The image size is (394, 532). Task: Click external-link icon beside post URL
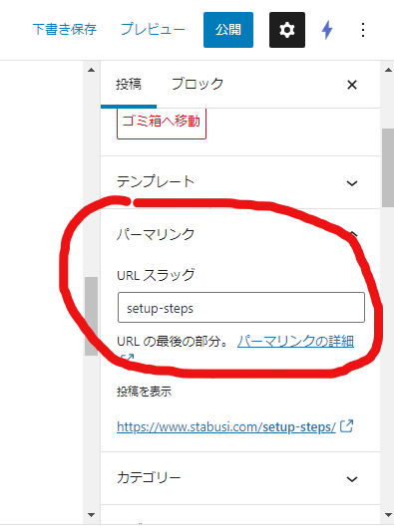(347, 426)
